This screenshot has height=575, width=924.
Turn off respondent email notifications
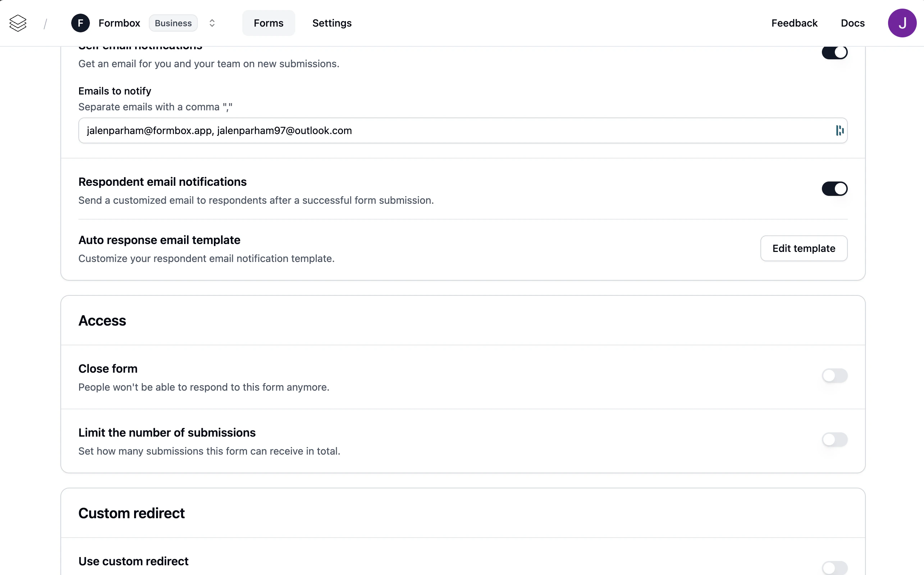point(834,189)
